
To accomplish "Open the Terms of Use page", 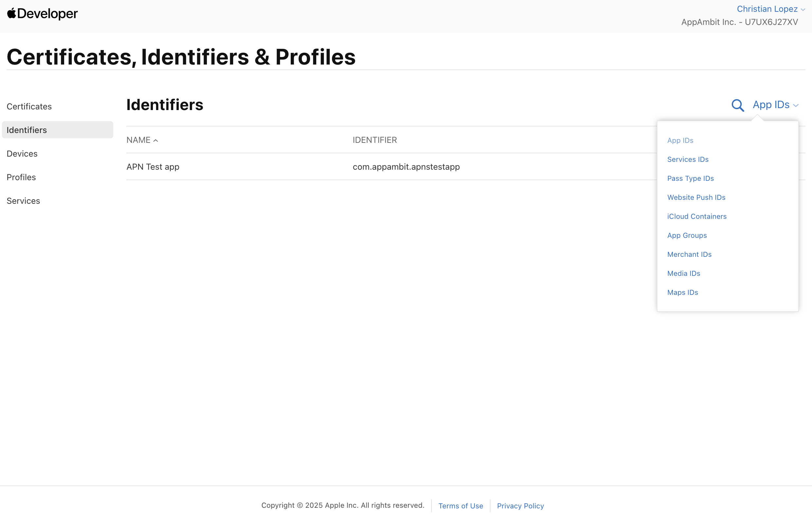I will 461,506.
